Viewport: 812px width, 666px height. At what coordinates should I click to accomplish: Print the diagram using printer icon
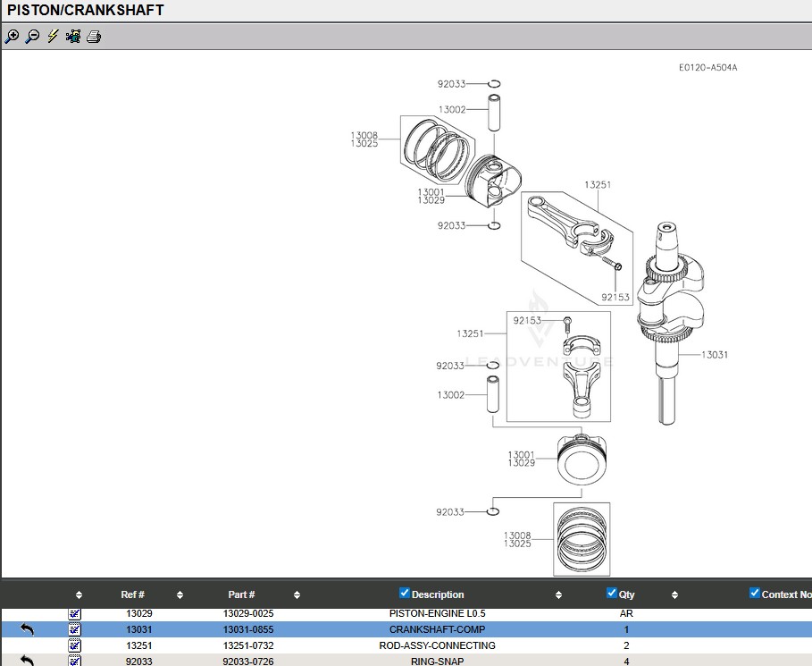coord(94,37)
